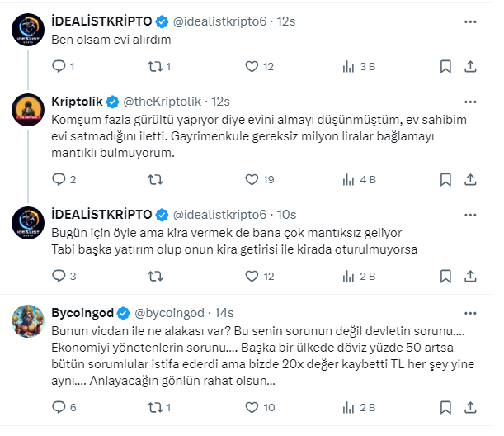View analytics of Kriptolik's tweet
This screenshot has height=436, width=504.
347,179
